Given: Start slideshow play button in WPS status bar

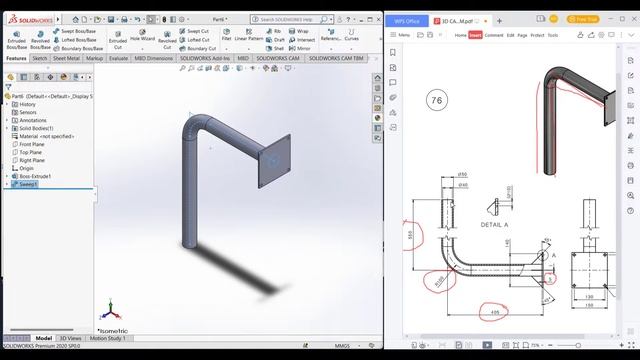Looking at the screenshot, I should [x=487, y=345].
